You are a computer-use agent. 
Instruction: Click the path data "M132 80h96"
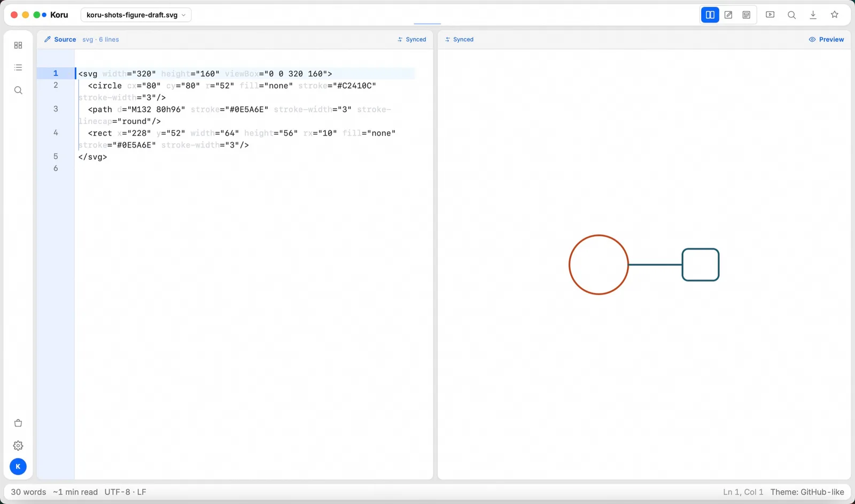(156, 110)
